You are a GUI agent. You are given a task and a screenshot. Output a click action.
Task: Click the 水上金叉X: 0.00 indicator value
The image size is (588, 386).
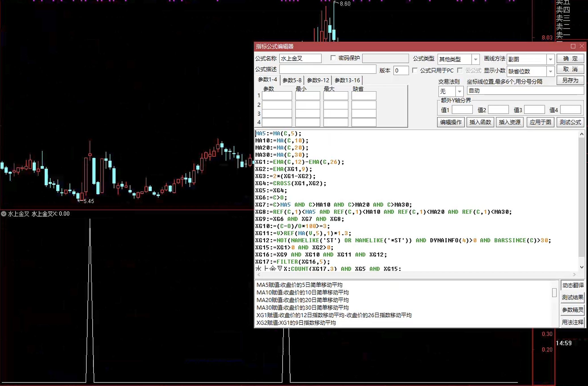(x=50, y=214)
